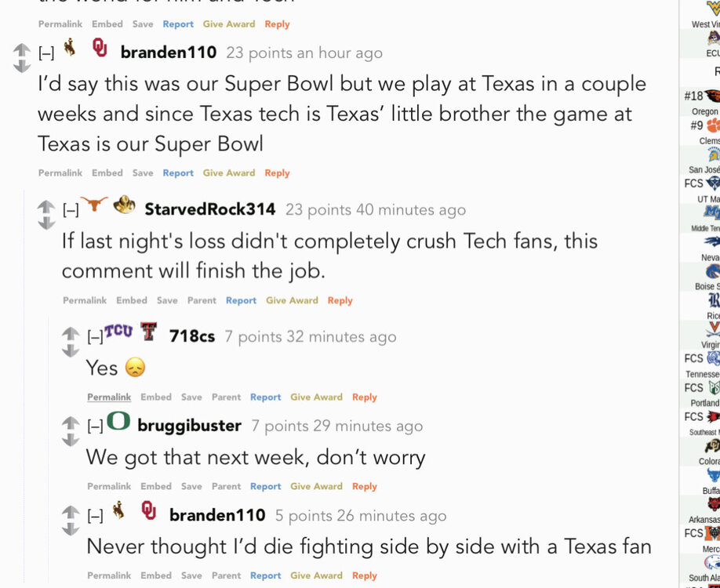This screenshot has height=588, width=720.
Task: Save branden110's "Never thought" comment
Action: coord(191,575)
